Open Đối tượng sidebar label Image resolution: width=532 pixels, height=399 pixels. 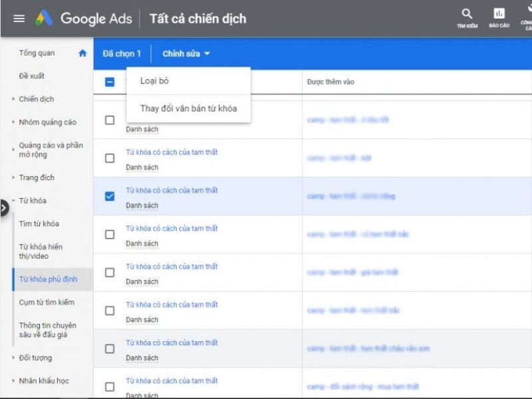point(35,358)
